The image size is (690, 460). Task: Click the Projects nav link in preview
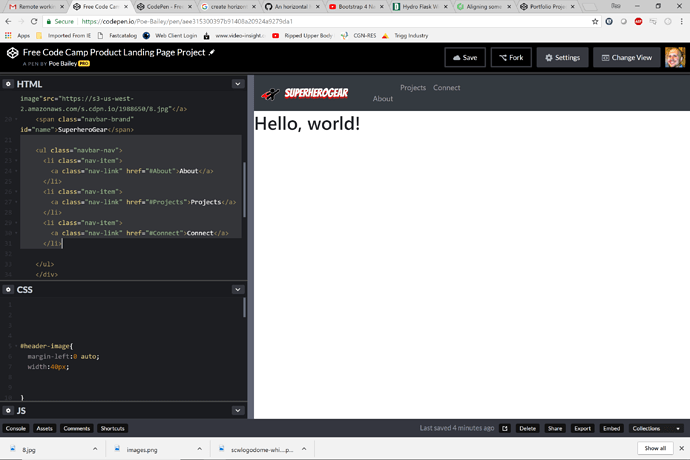point(413,88)
